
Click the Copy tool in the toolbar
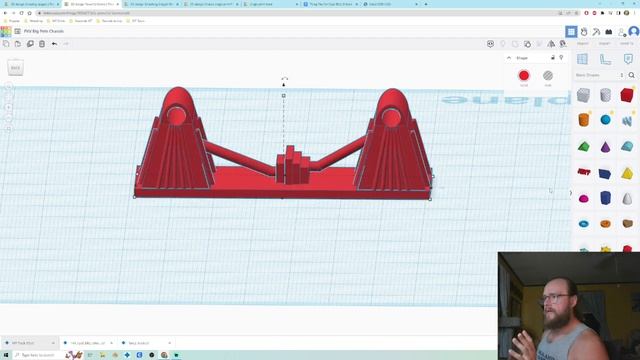point(6,44)
